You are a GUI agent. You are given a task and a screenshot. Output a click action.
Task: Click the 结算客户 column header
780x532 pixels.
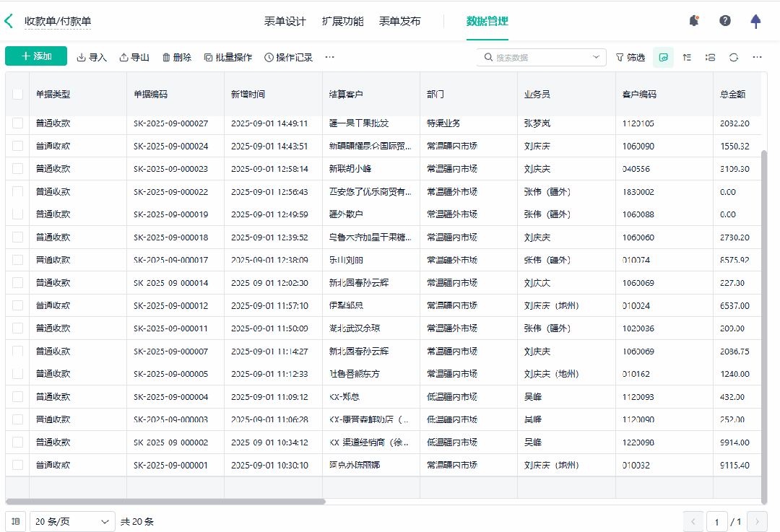(346, 95)
